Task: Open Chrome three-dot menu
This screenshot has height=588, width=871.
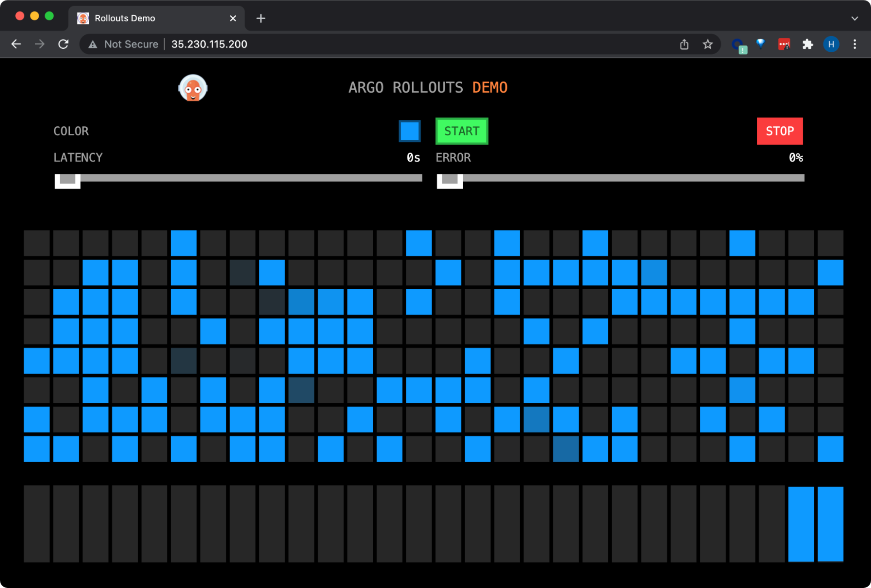Action: click(854, 44)
